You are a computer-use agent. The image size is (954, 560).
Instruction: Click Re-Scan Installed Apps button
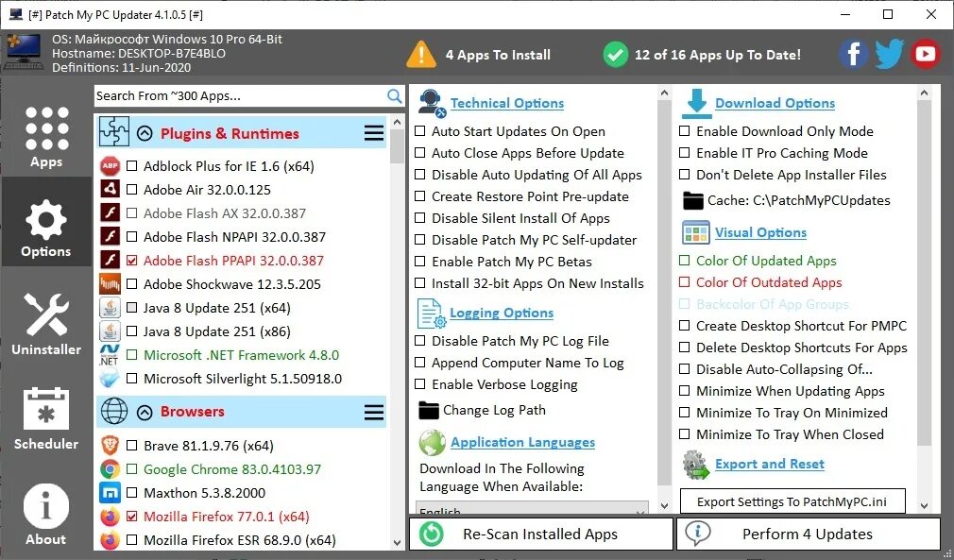pyautogui.click(x=541, y=534)
